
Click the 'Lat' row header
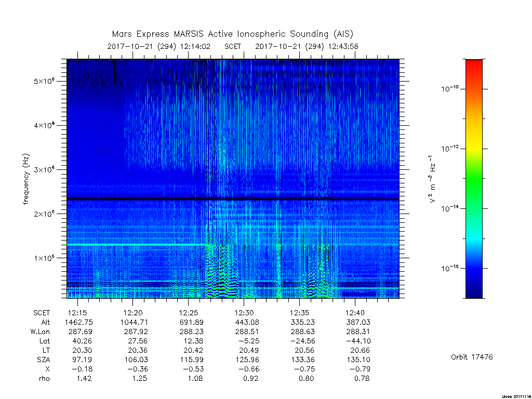(45, 341)
